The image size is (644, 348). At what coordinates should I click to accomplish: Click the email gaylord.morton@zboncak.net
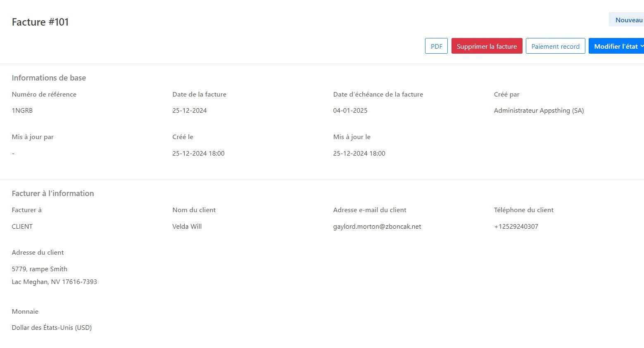point(377,227)
